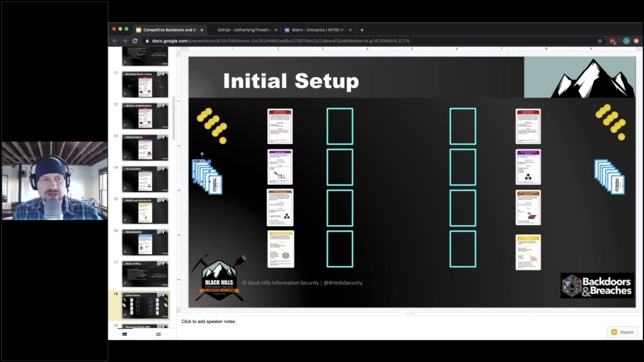Select the Initial Setup slide title
Viewport: 644px width, 362px height.
click(291, 80)
